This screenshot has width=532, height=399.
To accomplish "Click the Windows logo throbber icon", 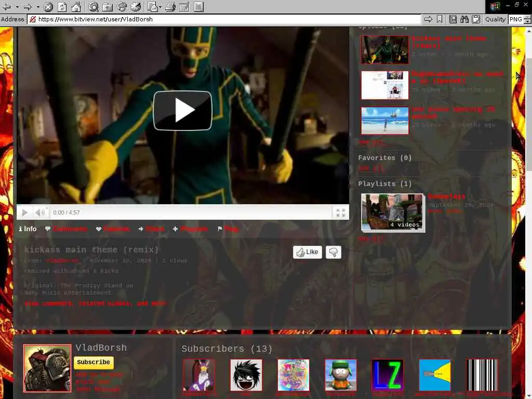I will point(495,6).
